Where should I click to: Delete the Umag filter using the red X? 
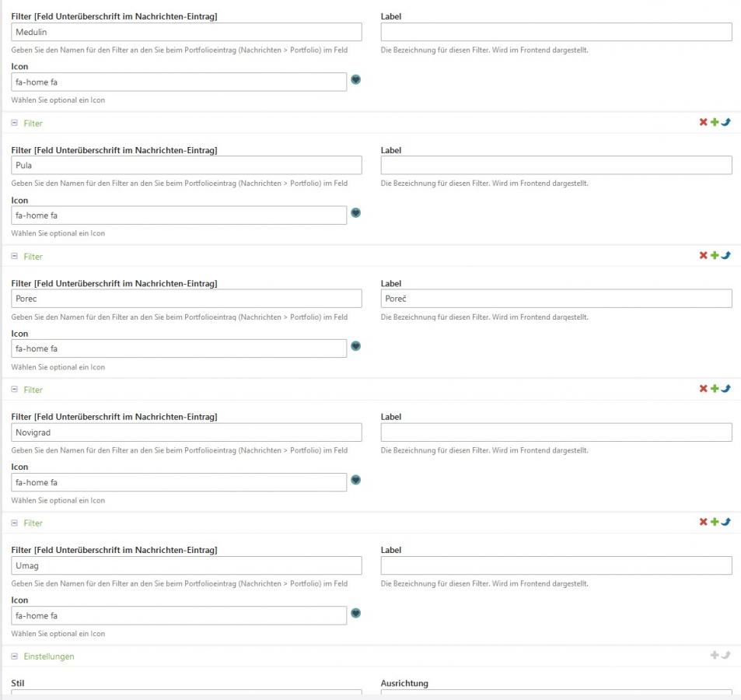click(704, 522)
